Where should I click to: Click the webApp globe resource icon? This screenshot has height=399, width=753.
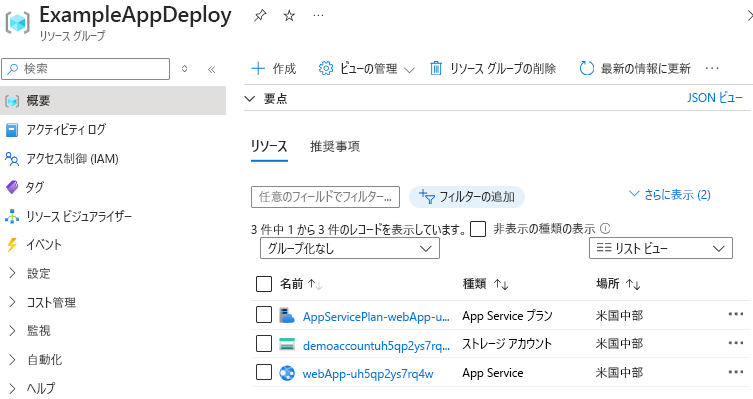(x=287, y=373)
